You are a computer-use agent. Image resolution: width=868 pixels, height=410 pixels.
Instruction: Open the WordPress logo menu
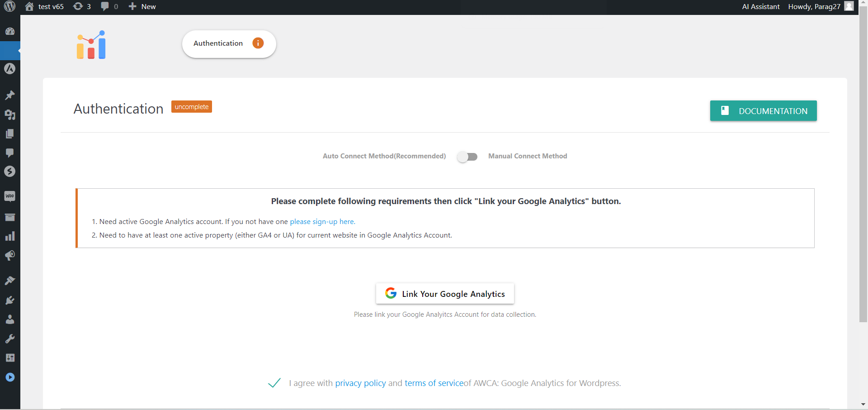tap(9, 6)
